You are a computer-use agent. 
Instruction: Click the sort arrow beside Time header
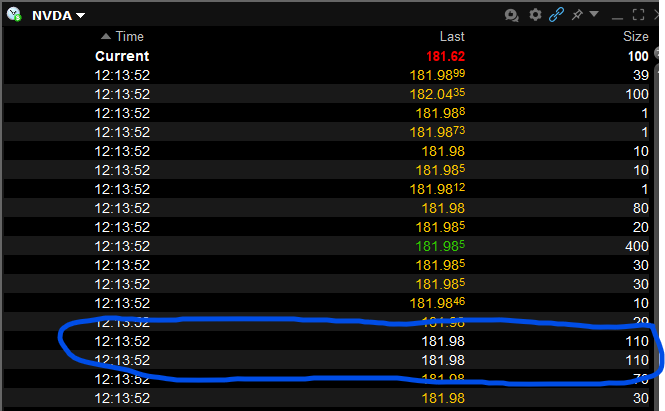pyautogui.click(x=106, y=37)
